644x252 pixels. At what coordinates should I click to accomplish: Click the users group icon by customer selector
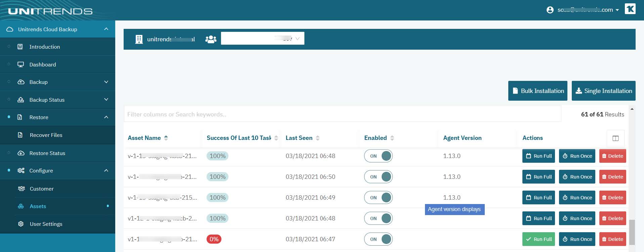click(211, 39)
